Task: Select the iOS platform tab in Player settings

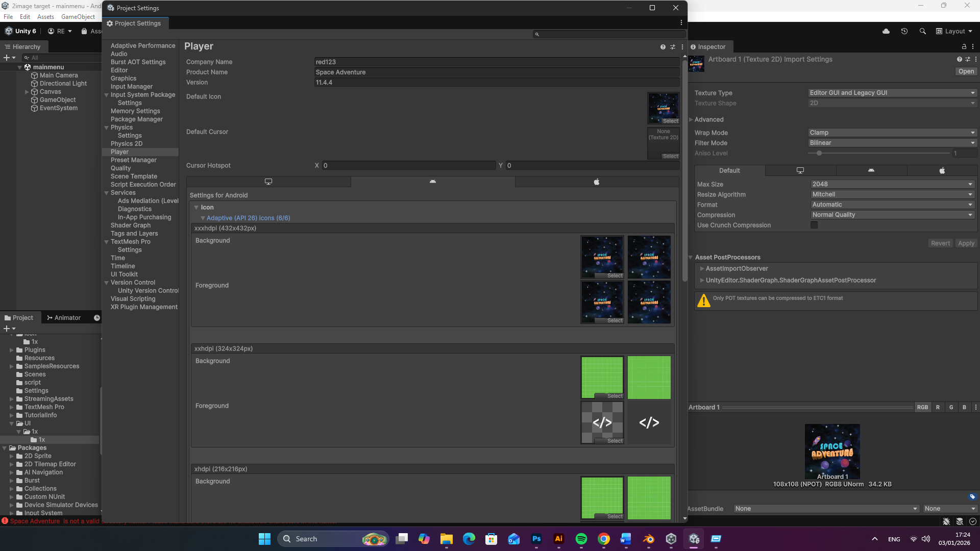Action: click(596, 182)
